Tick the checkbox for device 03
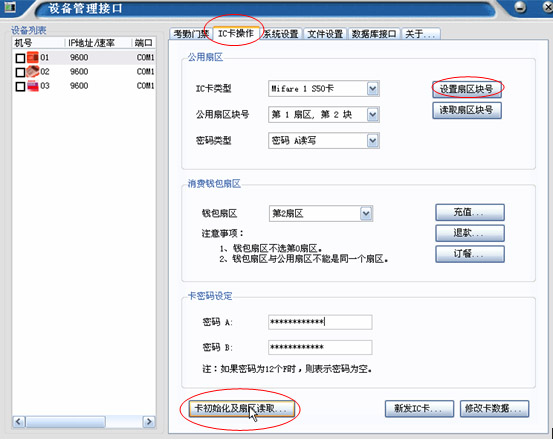 (20, 86)
